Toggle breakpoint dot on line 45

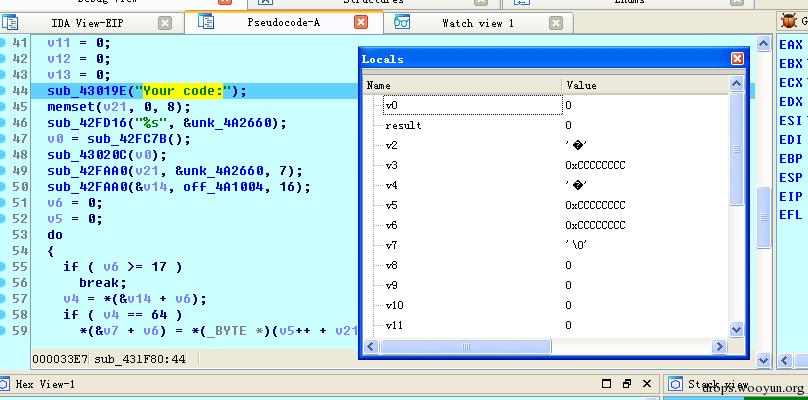click(2, 107)
